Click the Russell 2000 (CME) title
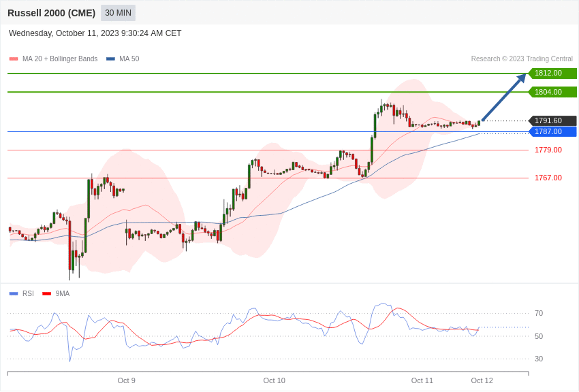The width and height of the screenshot is (579, 392). click(51, 13)
